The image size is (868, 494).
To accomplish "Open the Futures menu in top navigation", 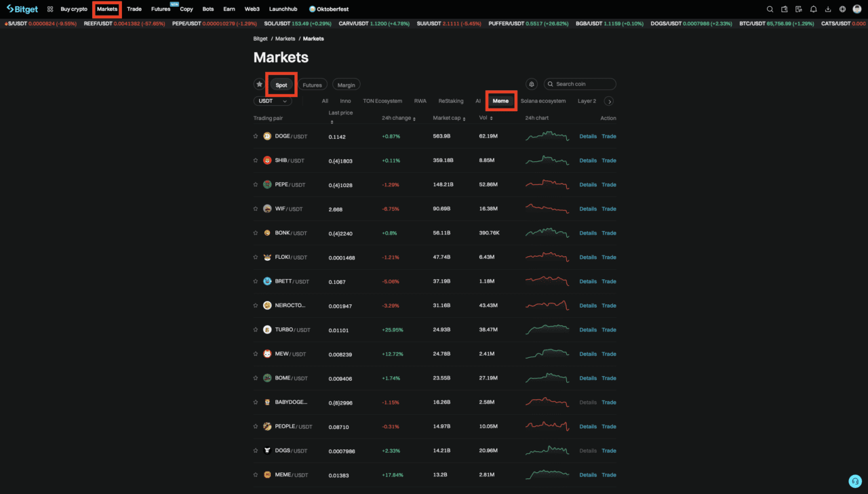I will click(161, 9).
